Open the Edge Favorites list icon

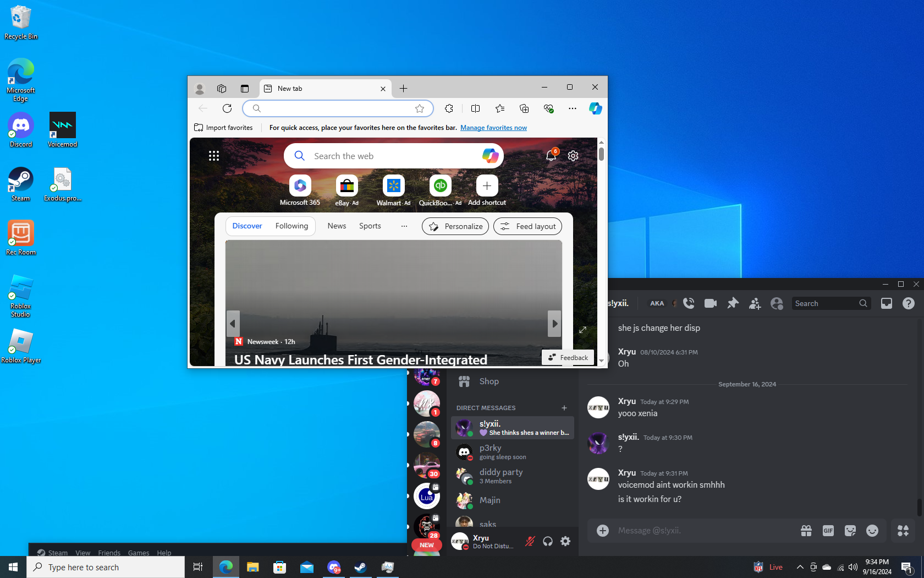click(x=500, y=108)
